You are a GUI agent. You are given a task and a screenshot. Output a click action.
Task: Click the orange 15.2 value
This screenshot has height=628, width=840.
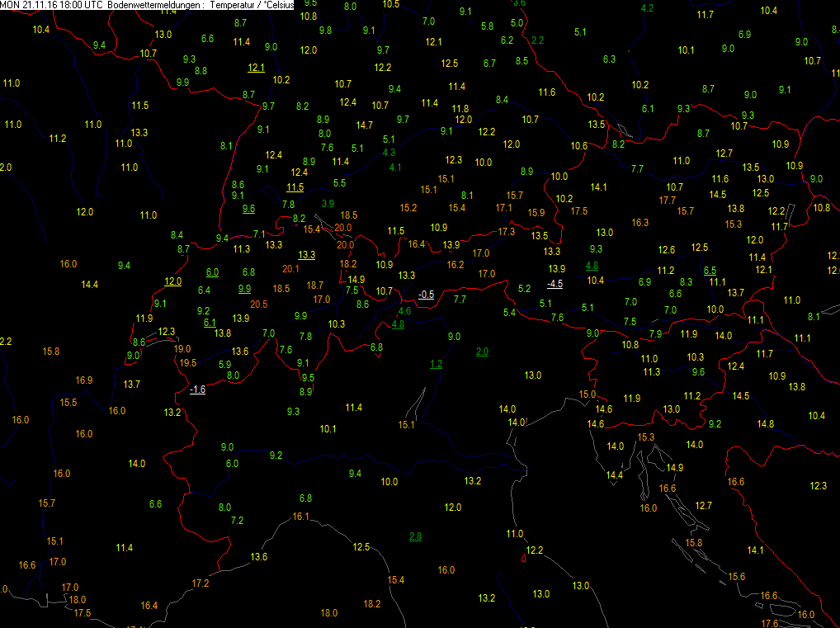click(408, 208)
